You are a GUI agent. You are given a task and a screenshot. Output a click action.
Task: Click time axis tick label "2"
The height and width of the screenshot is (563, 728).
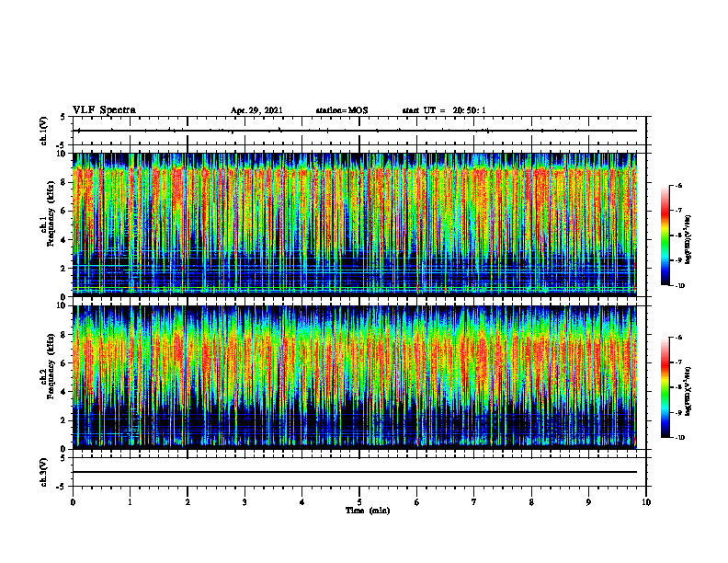[x=188, y=502]
